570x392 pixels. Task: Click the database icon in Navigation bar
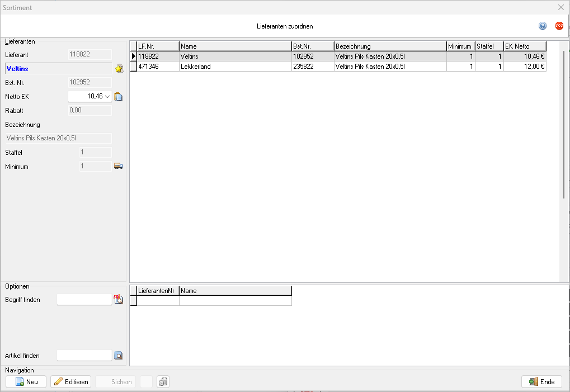click(163, 382)
